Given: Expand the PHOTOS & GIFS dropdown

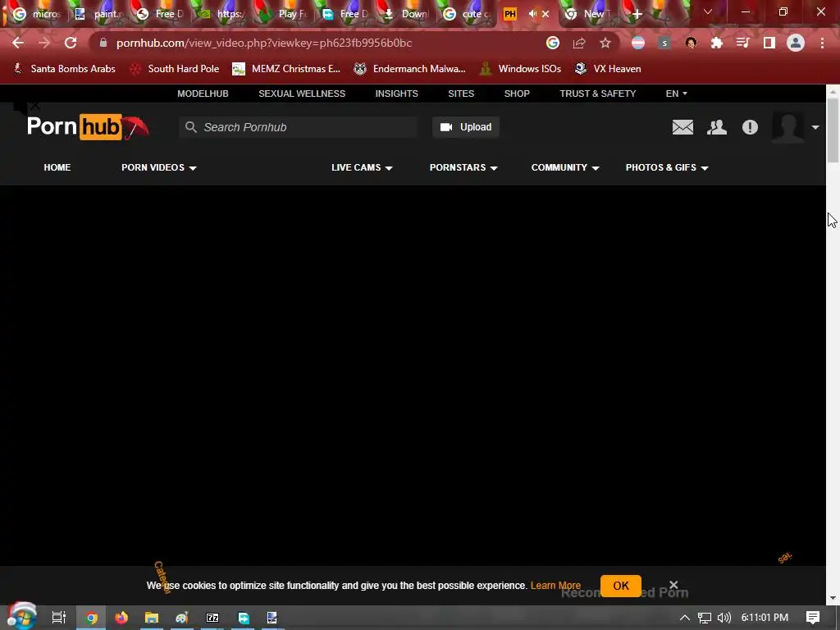Looking at the screenshot, I should point(667,167).
